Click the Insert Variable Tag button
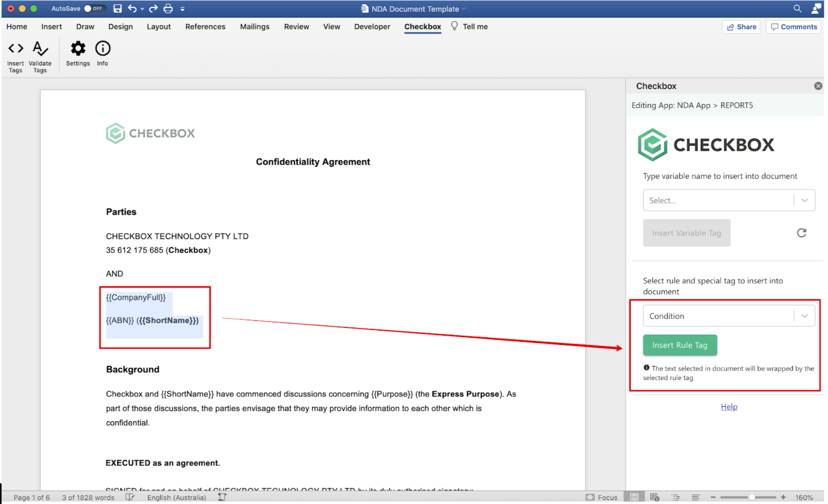The height and width of the screenshot is (504, 828). pos(686,233)
